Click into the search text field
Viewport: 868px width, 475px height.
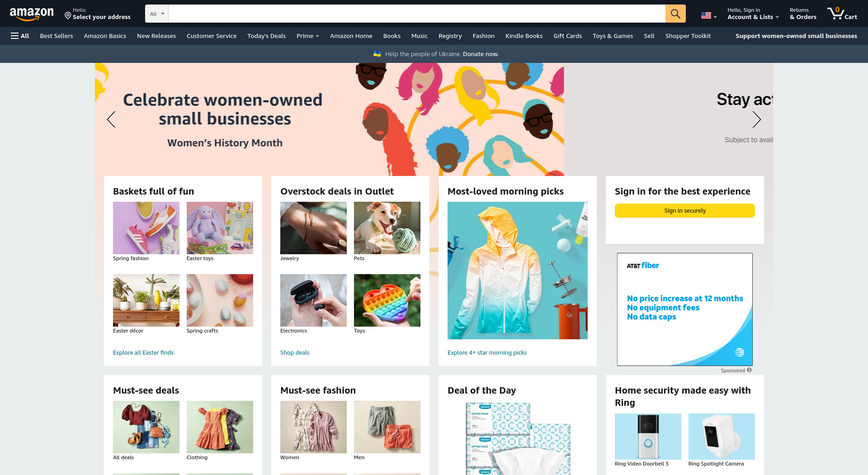click(416, 14)
